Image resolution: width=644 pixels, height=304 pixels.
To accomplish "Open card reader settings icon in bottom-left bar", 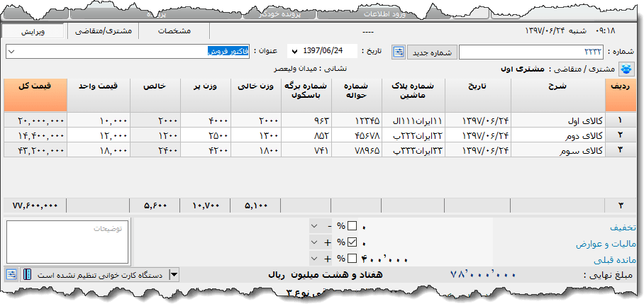I will pyautogui.click(x=11, y=274).
